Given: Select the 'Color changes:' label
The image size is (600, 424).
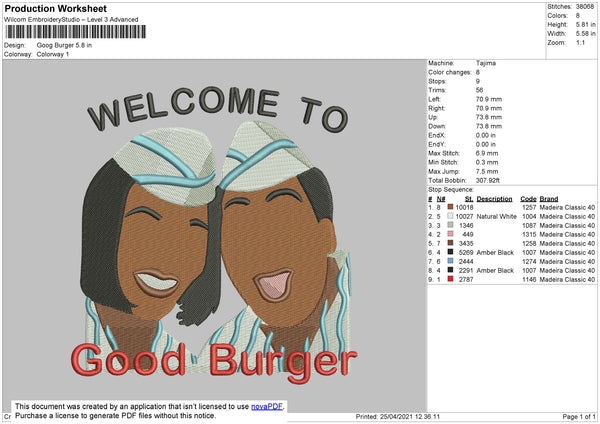Looking at the screenshot, I should [x=450, y=72].
